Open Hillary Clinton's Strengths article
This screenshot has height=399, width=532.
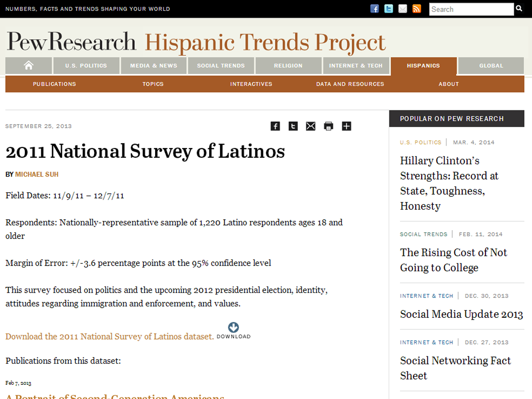[449, 183]
